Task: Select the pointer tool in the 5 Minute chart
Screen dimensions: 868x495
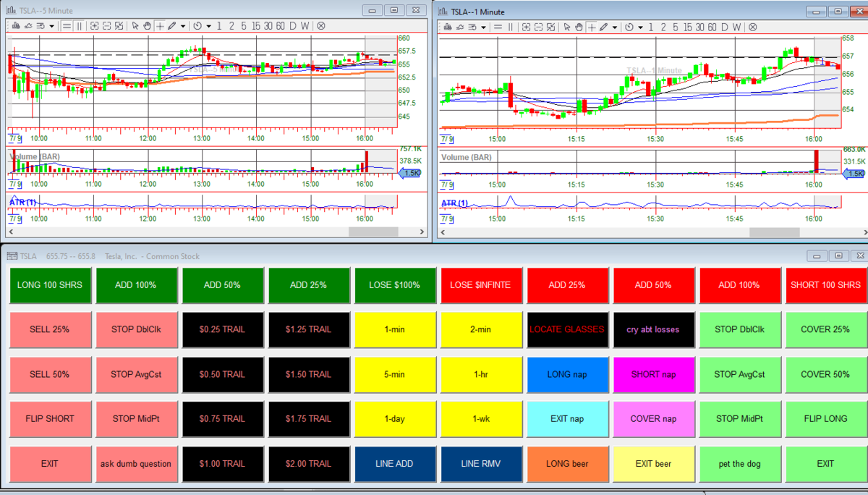Action: coord(135,25)
